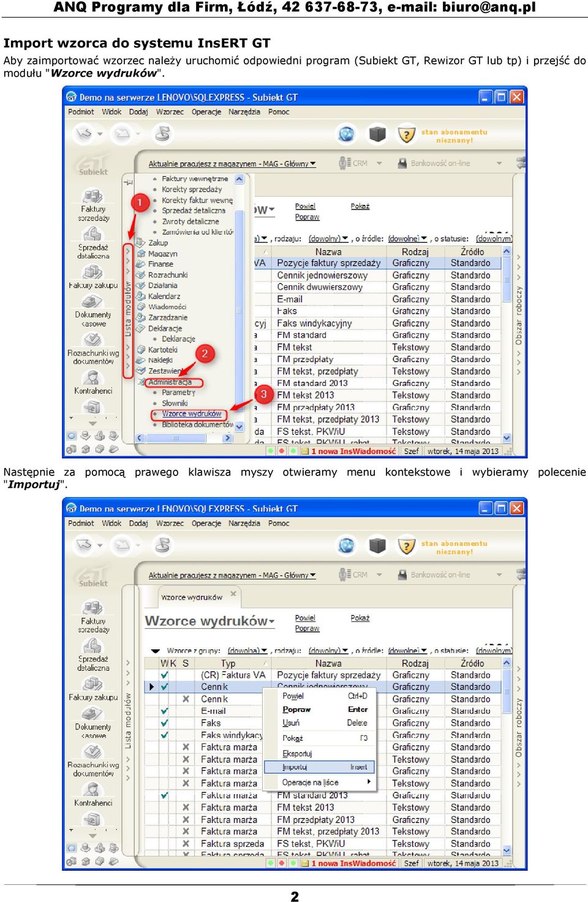Toggle the checkmark in the selected Cennik row
The height and width of the screenshot is (902, 588).
[x=164, y=687]
